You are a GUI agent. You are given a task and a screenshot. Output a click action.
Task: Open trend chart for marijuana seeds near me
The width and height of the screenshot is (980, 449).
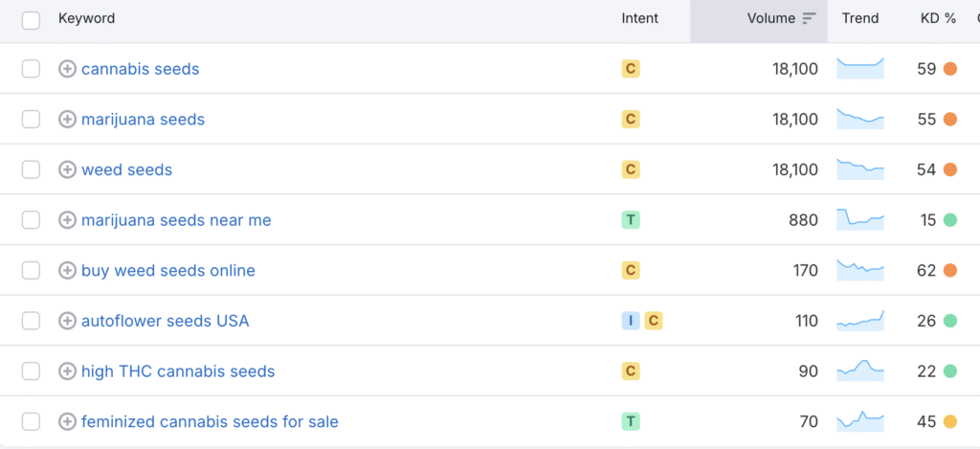[x=860, y=220]
